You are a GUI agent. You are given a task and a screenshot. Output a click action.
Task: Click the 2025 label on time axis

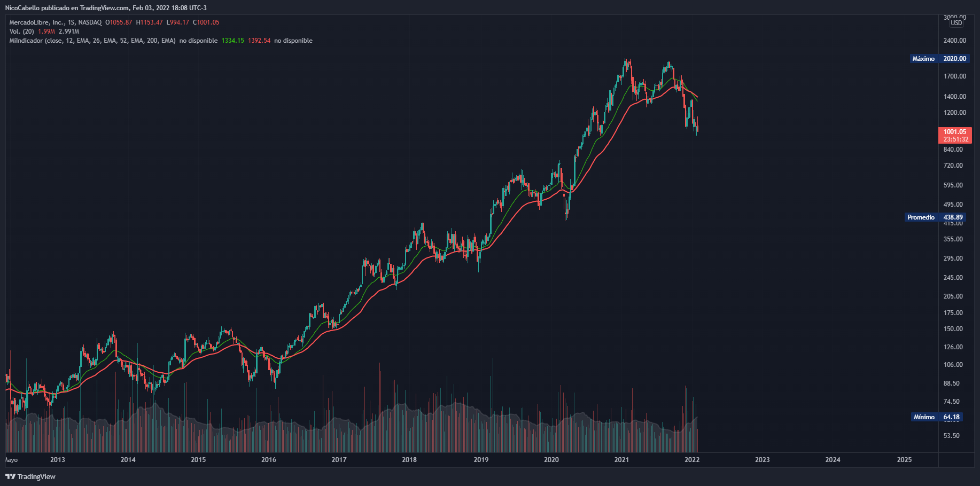coord(905,460)
